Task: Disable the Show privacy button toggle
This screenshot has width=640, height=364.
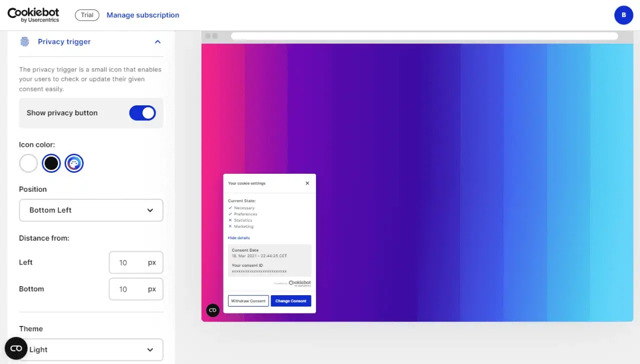Action: point(142,113)
